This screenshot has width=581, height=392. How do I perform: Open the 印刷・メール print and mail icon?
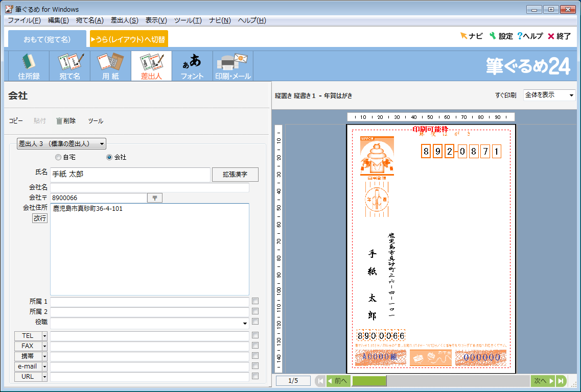coord(233,66)
